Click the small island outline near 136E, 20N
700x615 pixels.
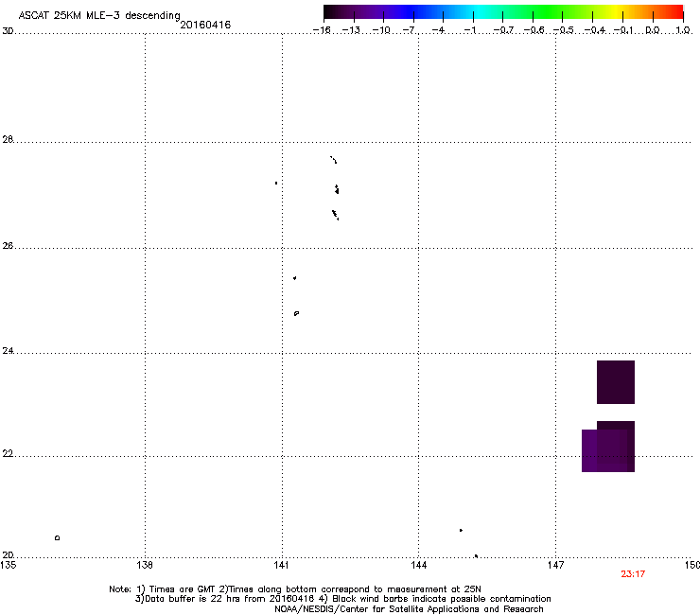coord(57,537)
